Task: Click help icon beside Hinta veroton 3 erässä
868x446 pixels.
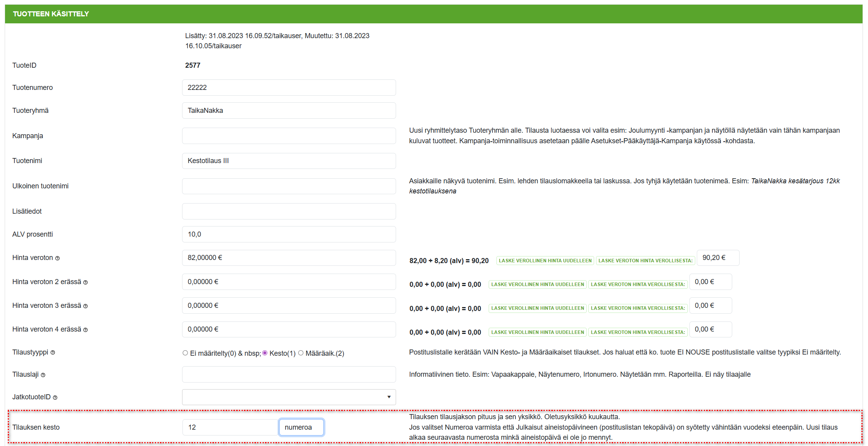Action: pyautogui.click(x=86, y=306)
